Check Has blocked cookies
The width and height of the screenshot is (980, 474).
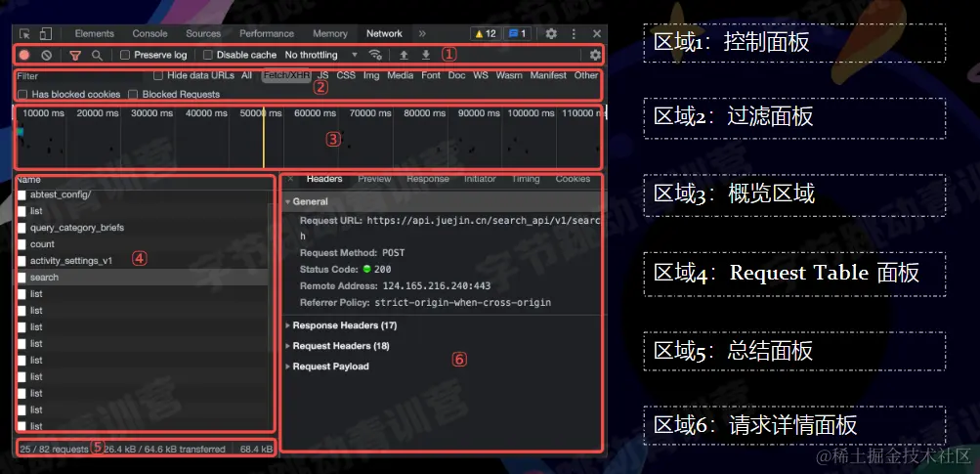pyautogui.click(x=23, y=95)
